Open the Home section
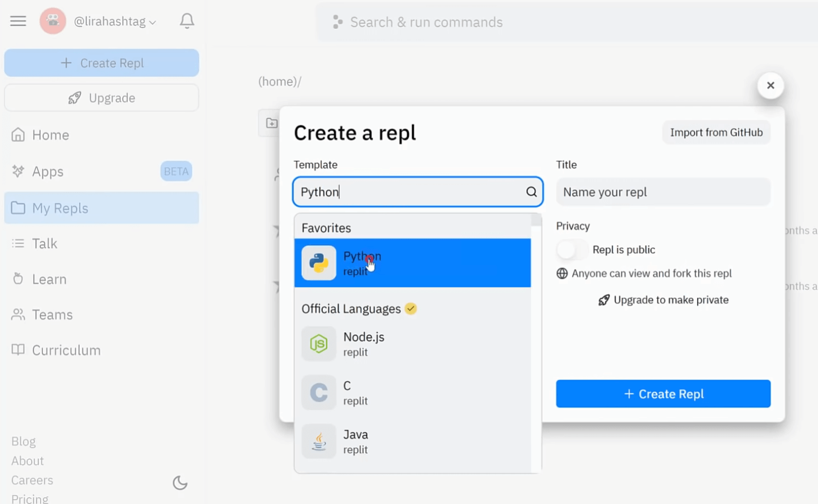The image size is (818, 504). (50, 134)
